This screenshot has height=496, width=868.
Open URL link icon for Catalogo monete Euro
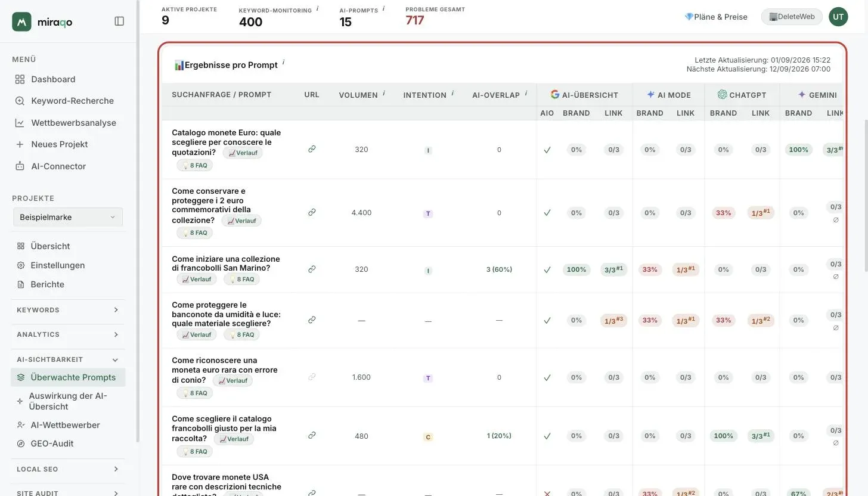click(x=312, y=149)
